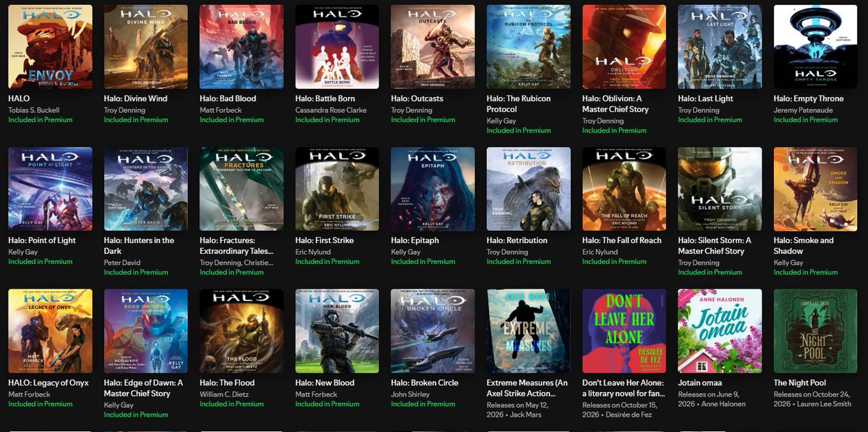Open the Halo: Battle Born cover art
The height and width of the screenshot is (432, 868).
point(337,47)
